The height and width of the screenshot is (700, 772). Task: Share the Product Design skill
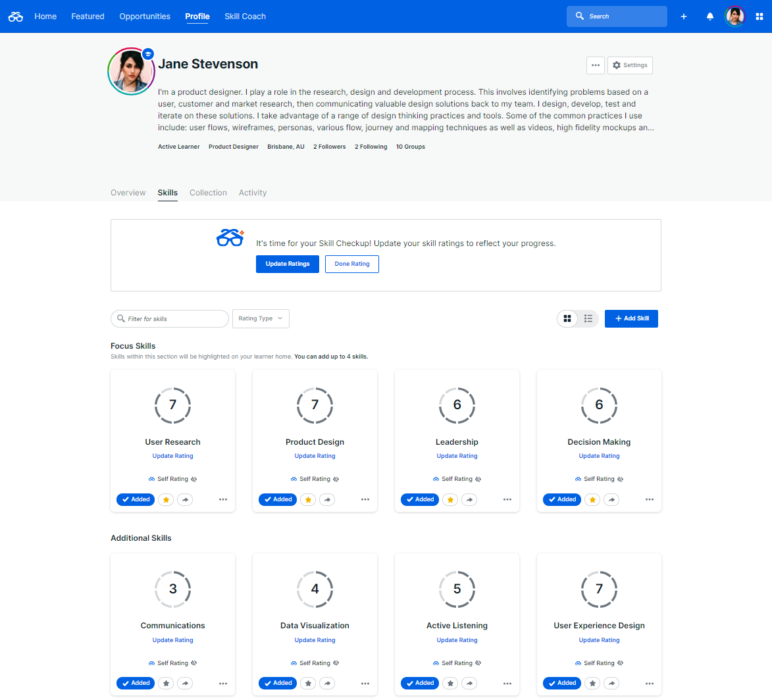327,499
